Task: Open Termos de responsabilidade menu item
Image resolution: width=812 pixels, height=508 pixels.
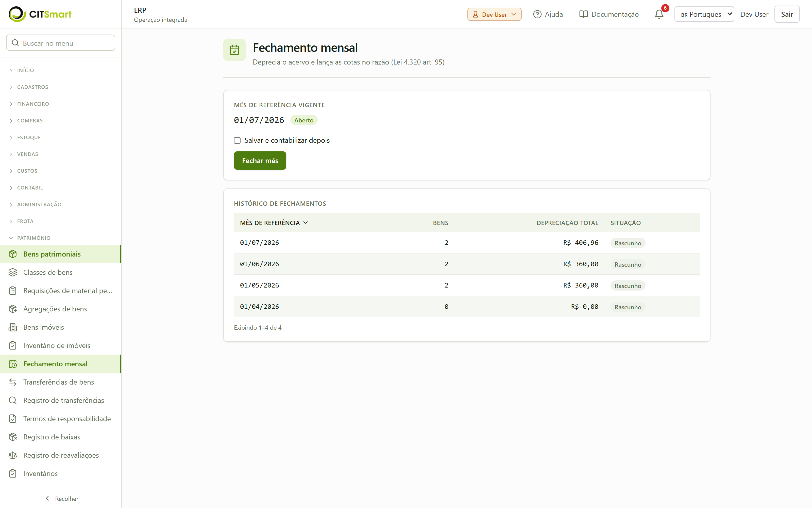Action: point(60,419)
